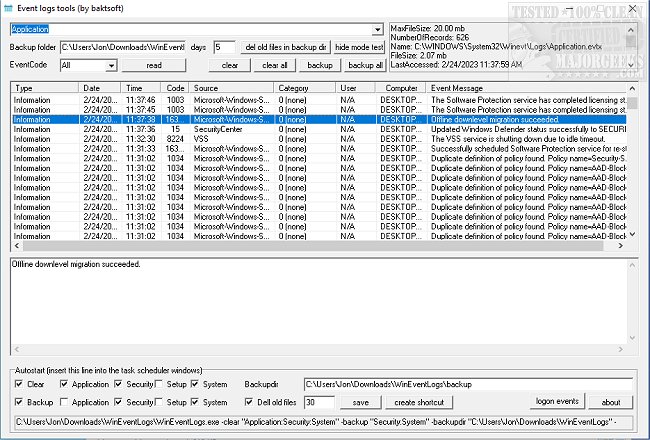Sort by the Date column header
The image size is (650, 440).
pos(99,88)
